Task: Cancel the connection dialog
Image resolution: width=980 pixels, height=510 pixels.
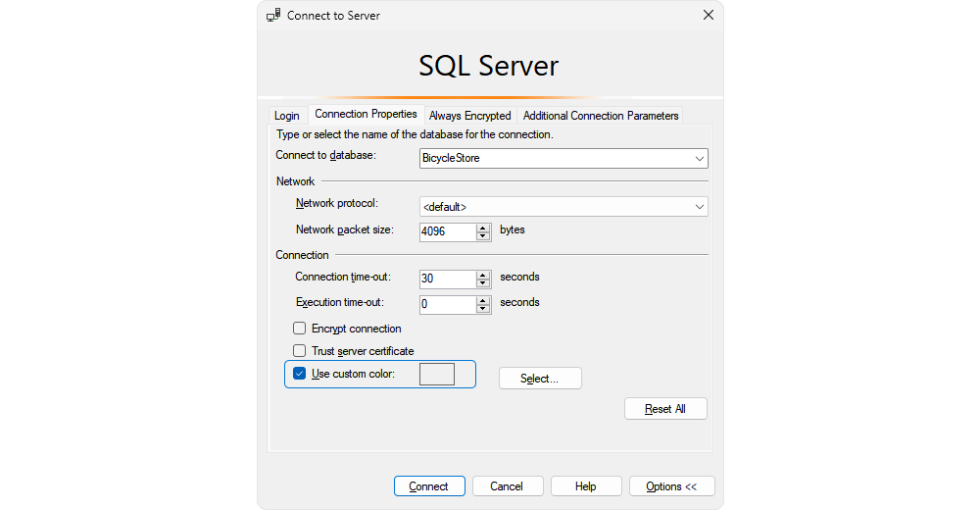Action: point(508,486)
